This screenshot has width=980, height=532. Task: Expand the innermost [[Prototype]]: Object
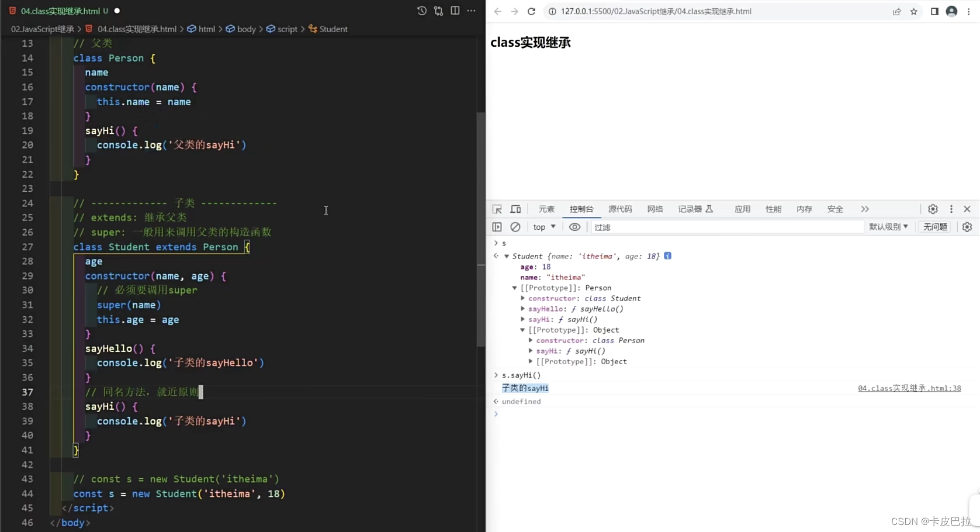(531, 361)
